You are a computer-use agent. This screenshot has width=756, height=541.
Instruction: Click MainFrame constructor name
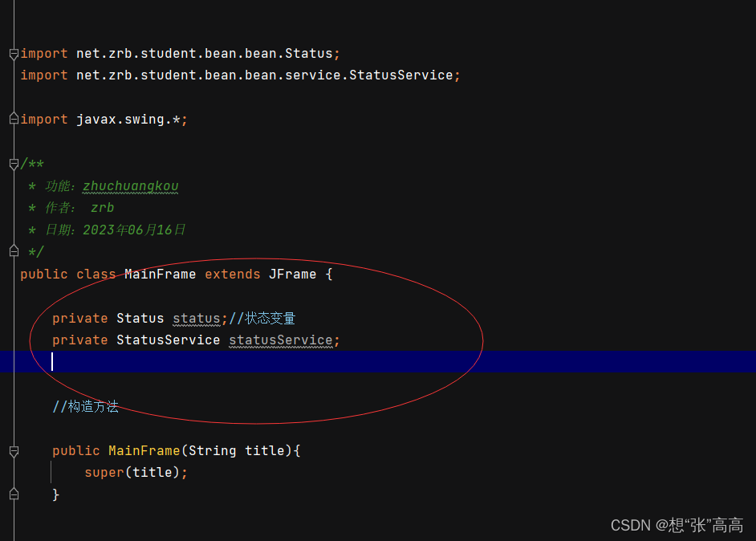(x=144, y=451)
